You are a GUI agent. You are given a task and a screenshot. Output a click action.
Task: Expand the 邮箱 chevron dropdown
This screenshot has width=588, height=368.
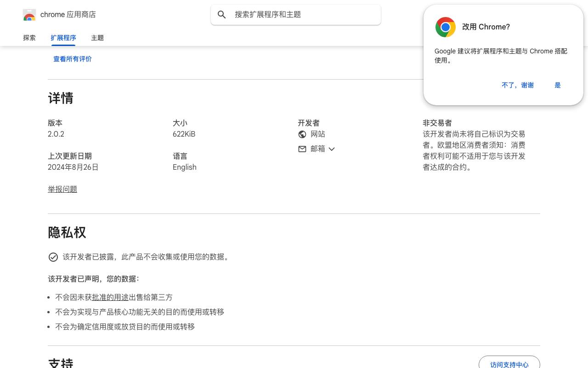(x=332, y=149)
